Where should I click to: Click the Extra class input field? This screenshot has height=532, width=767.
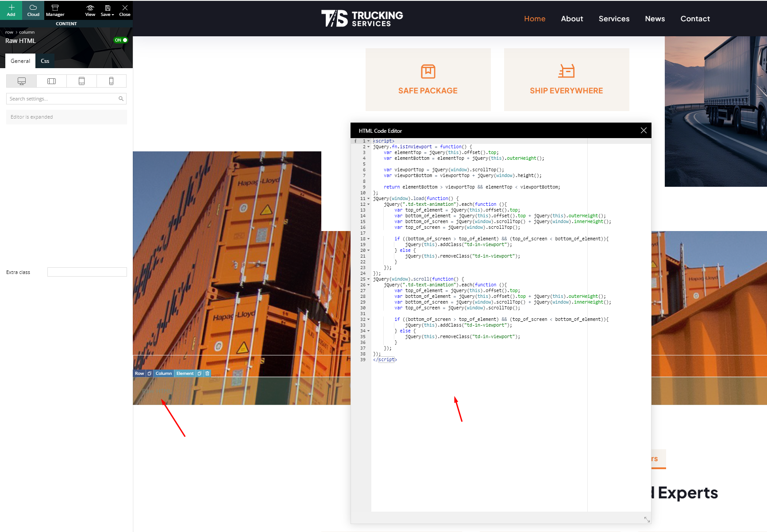[87, 272]
